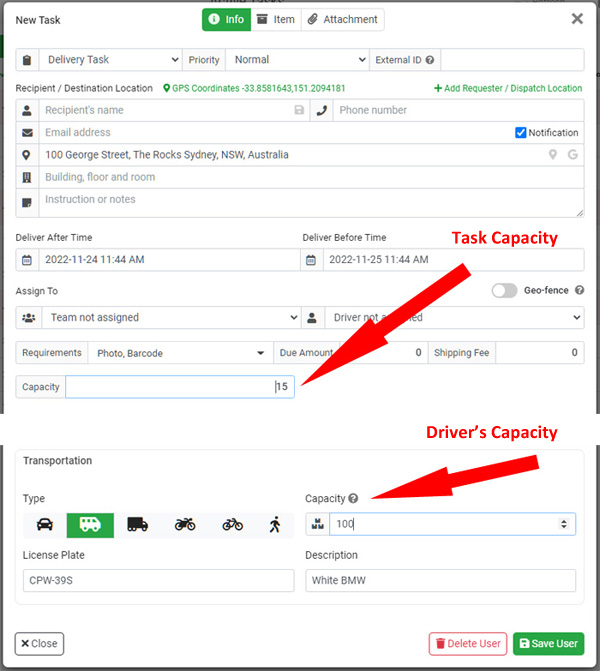This screenshot has width=600, height=671.
Task: Click the Email address field
Action: pyautogui.click(x=276, y=132)
